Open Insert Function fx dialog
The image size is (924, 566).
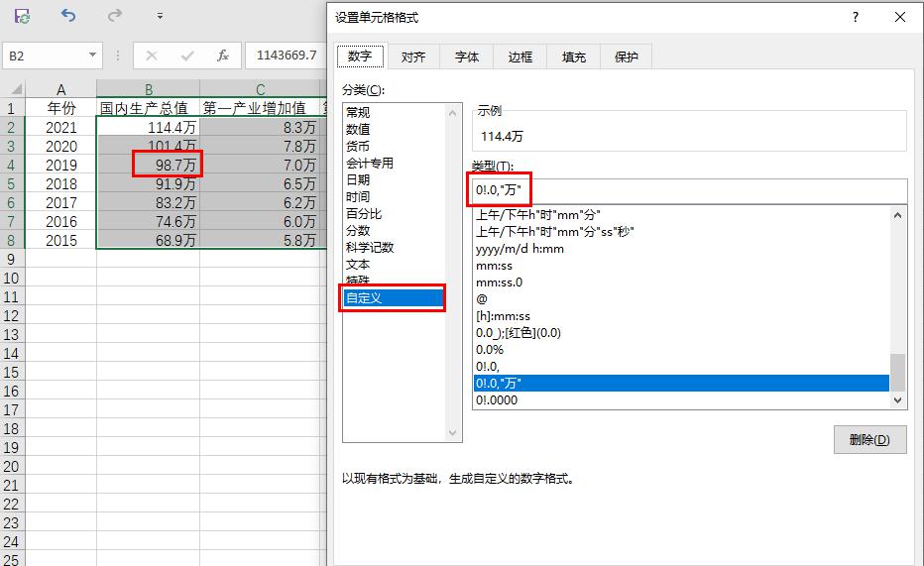coord(223,56)
